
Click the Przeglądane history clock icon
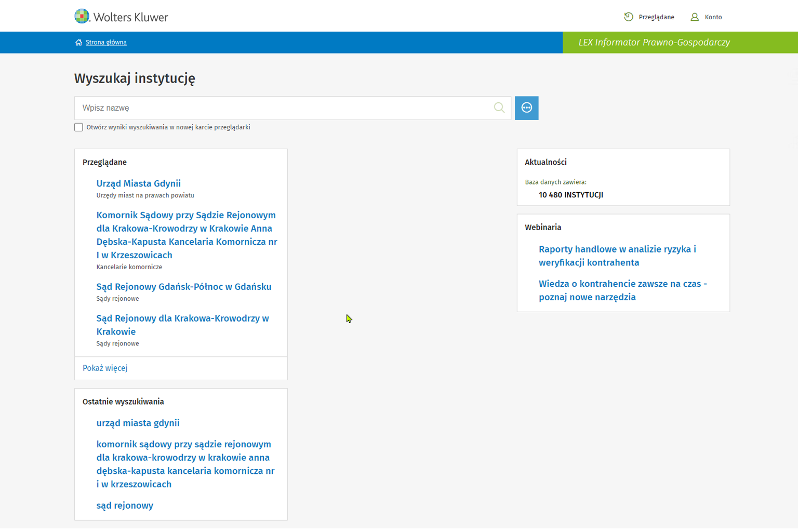click(x=628, y=17)
